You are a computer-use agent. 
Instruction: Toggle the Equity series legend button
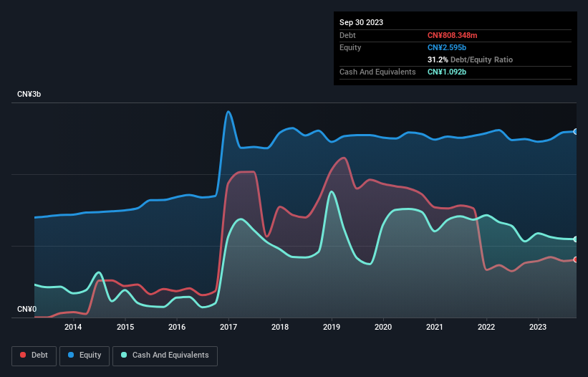[x=85, y=355]
